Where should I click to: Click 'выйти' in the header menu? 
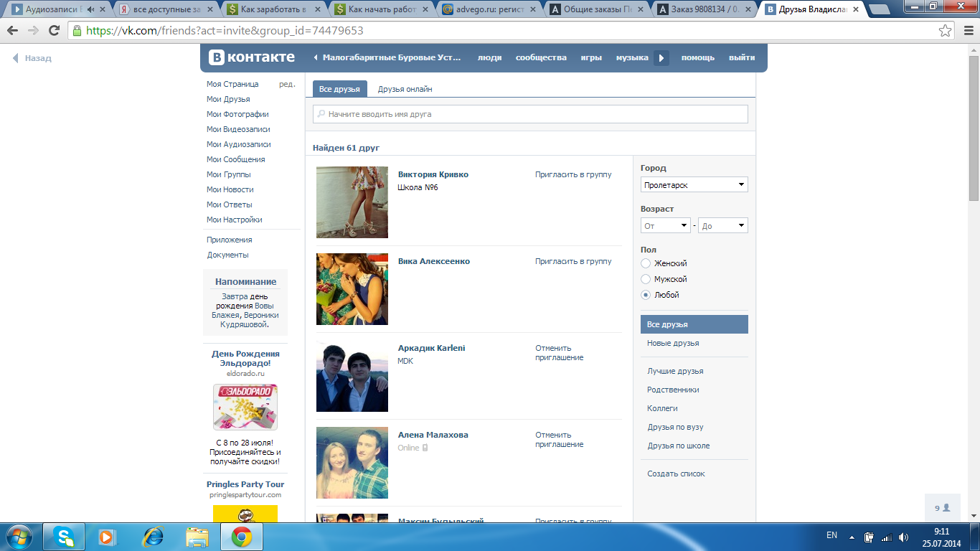pos(742,57)
